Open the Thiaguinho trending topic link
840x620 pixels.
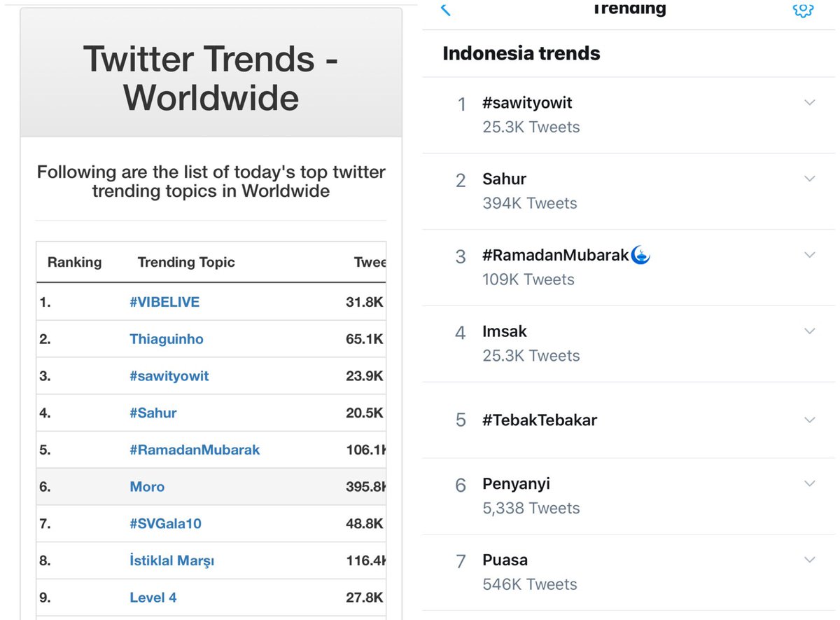pyautogui.click(x=167, y=339)
